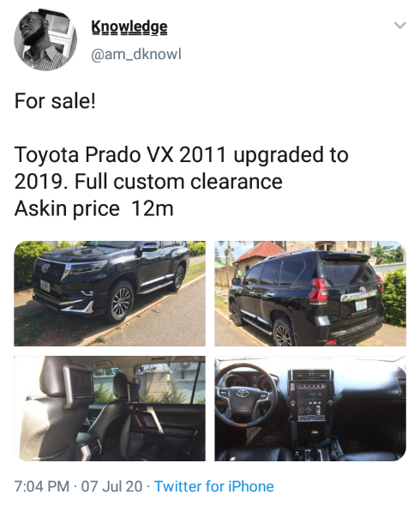Click the 07 Jul 20 date
The height and width of the screenshot is (505, 420).
click(x=111, y=486)
